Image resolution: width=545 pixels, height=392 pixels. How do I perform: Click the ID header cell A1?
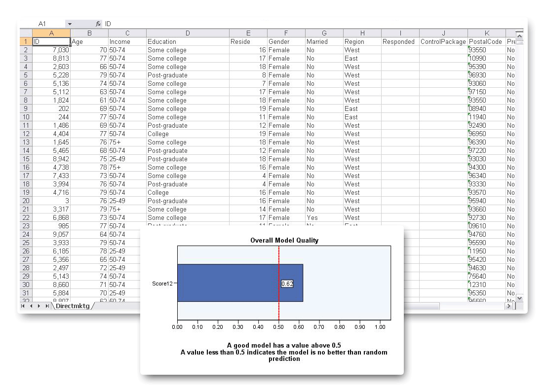(x=51, y=41)
